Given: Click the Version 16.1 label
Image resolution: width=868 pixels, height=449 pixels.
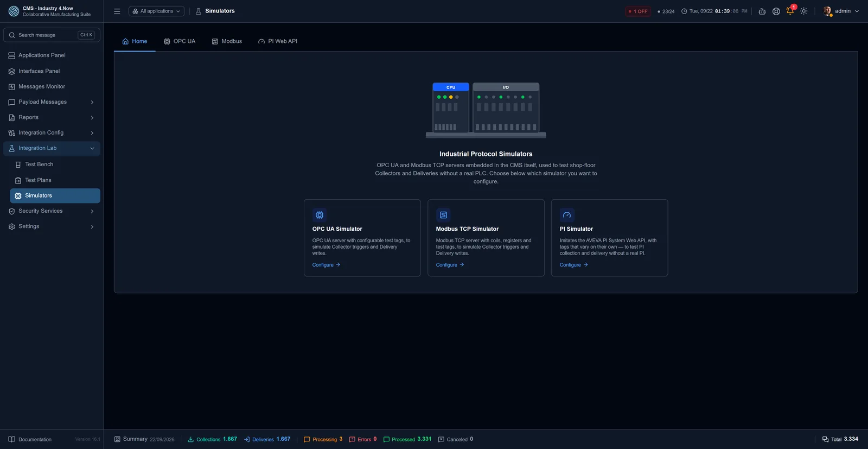Looking at the screenshot, I should pos(87,439).
